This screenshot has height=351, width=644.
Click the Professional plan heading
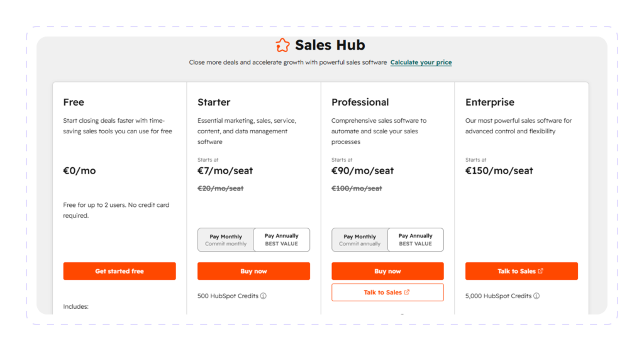[360, 102]
